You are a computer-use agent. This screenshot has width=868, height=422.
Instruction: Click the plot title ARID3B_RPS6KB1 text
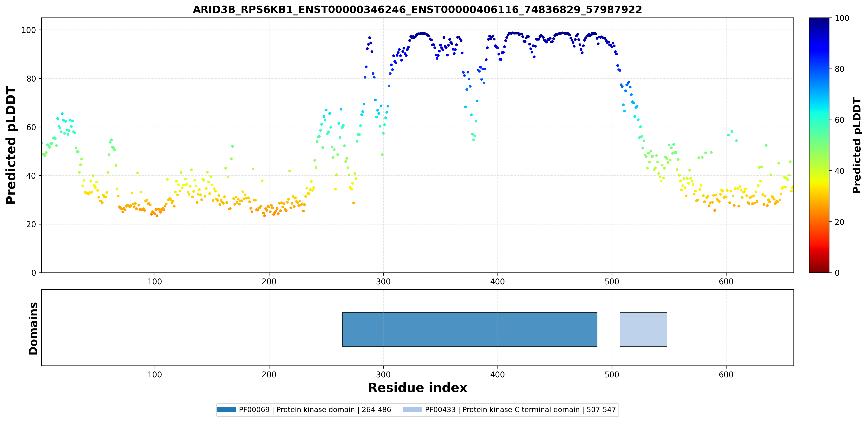[x=418, y=9]
